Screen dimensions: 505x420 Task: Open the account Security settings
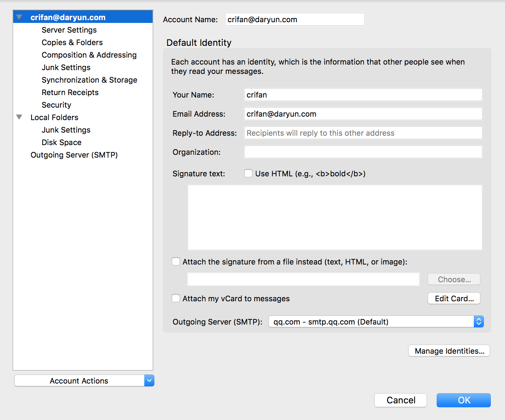click(56, 105)
